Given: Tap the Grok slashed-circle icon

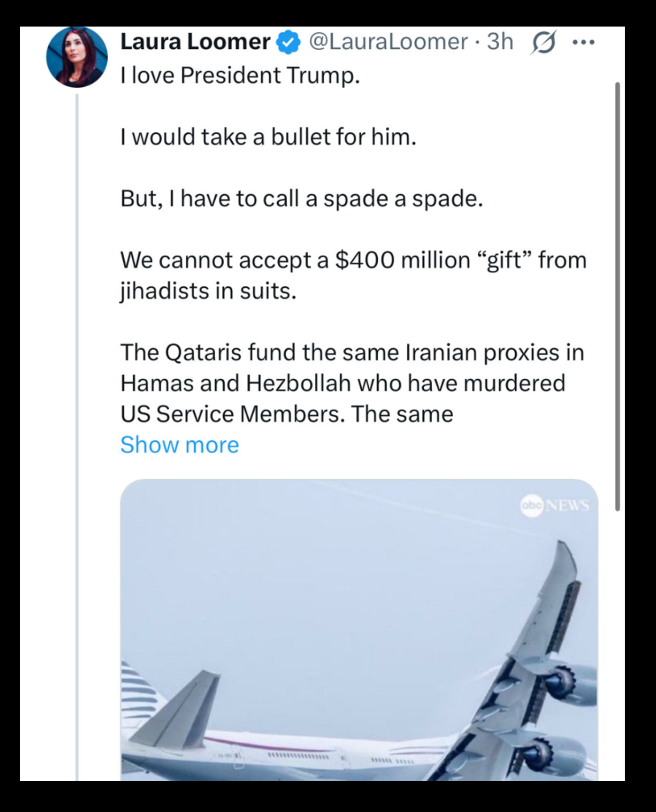Looking at the screenshot, I should point(543,43).
